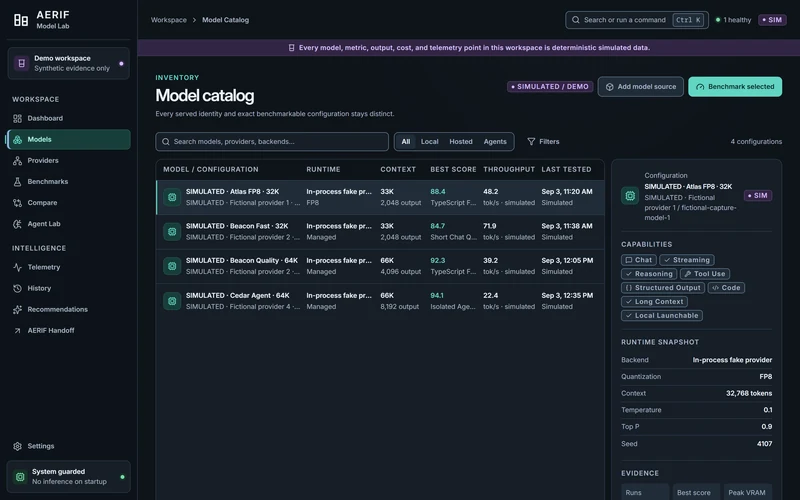Focus the Search or run a command box
This screenshot has height=500, width=800.
637,20
